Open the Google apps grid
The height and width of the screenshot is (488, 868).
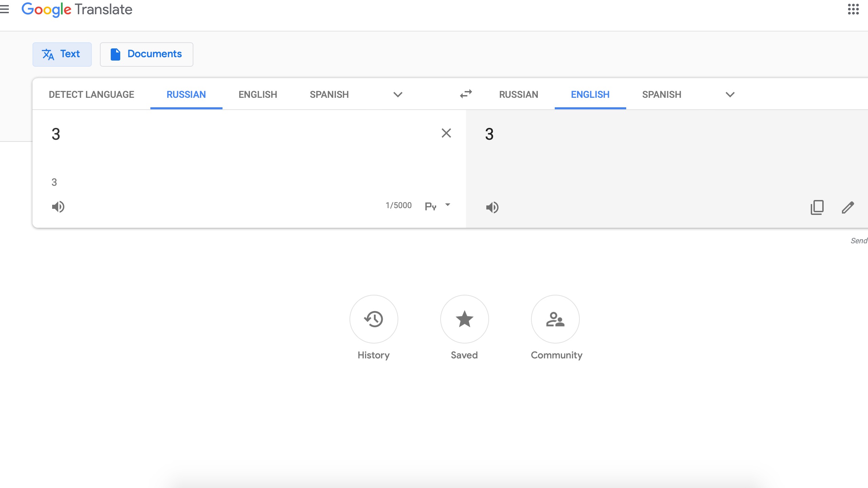(853, 9)
